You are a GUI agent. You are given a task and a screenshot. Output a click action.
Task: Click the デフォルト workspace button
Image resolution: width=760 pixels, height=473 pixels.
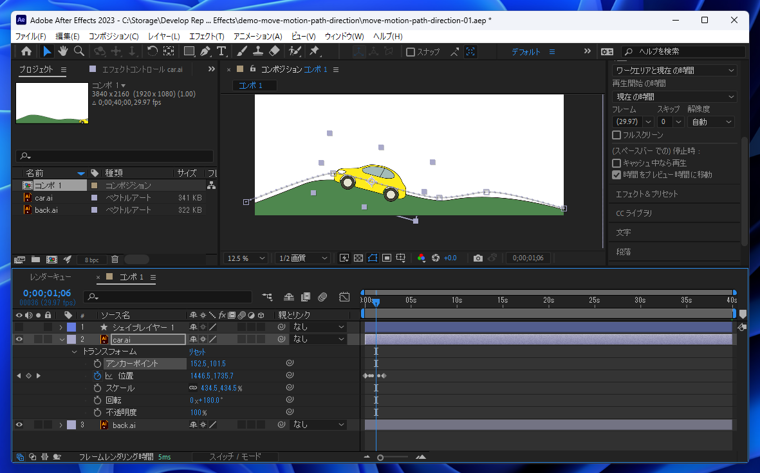pyautogui.click(x=525, y=52)
